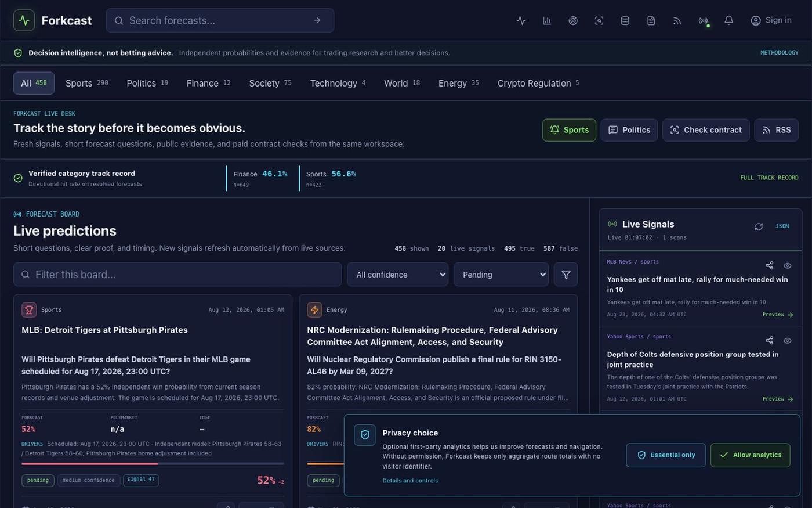Switch to Politics category tab
Viewport: 812px width, 508px height.
147,83
